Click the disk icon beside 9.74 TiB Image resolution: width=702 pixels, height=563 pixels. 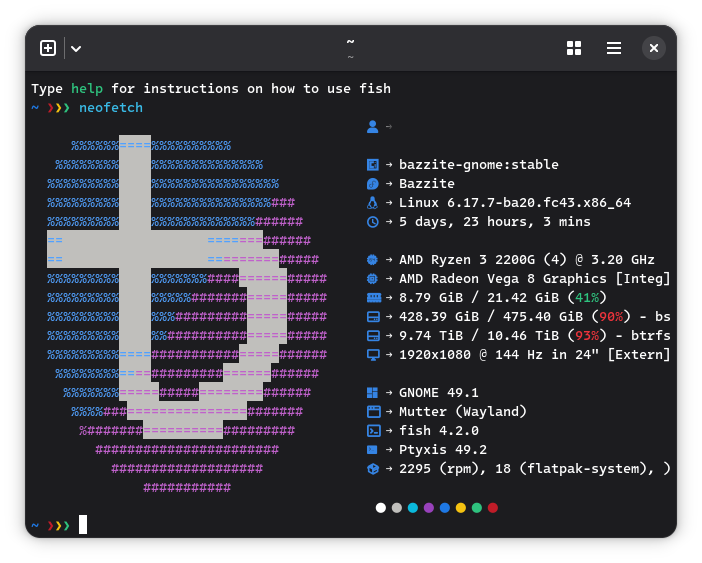coord(373,336)
